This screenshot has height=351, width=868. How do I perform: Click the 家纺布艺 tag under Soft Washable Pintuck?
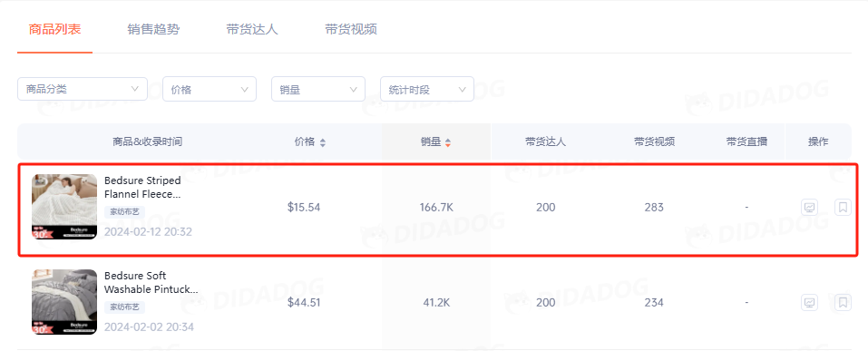point(124,307)
